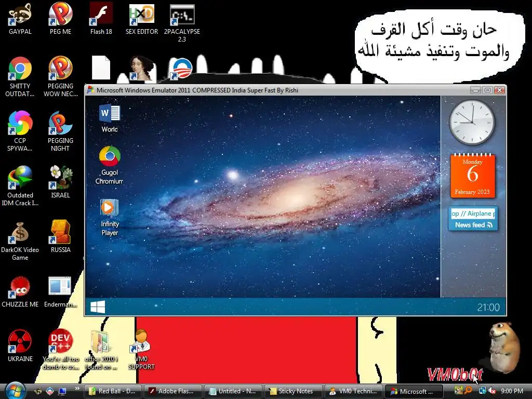Click the magnifier icon in system tray
The image size is (532, 399).
(x=469, y=391)
